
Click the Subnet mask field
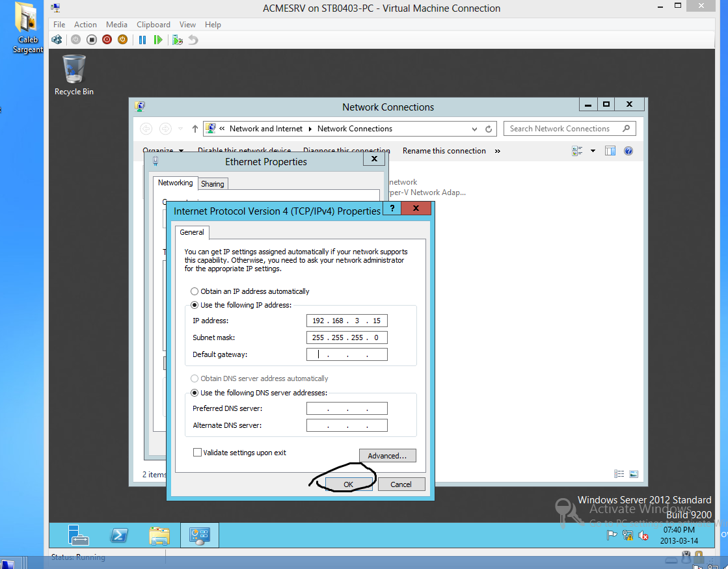347,337
